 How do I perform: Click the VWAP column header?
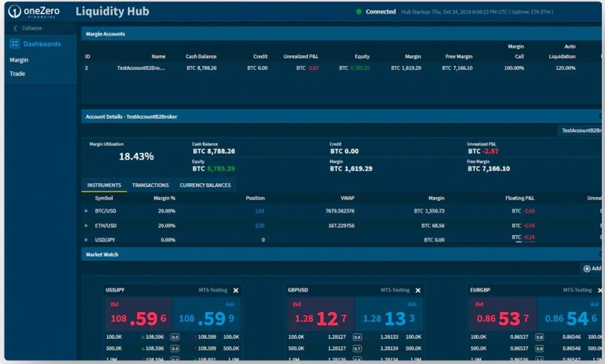click(x=347, y=198)
